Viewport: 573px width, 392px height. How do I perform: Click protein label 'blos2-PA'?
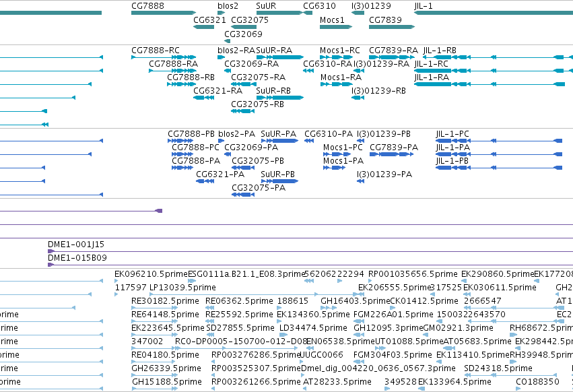236,134
